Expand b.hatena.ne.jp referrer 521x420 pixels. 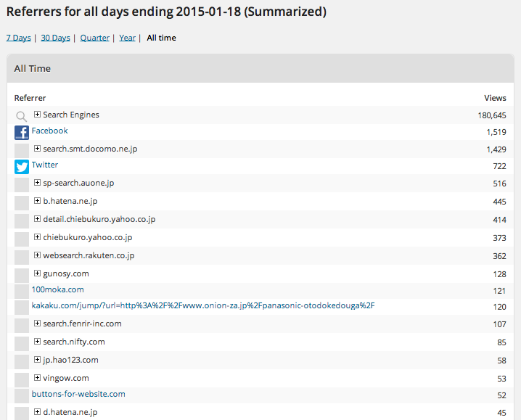[x=37, y=201]
